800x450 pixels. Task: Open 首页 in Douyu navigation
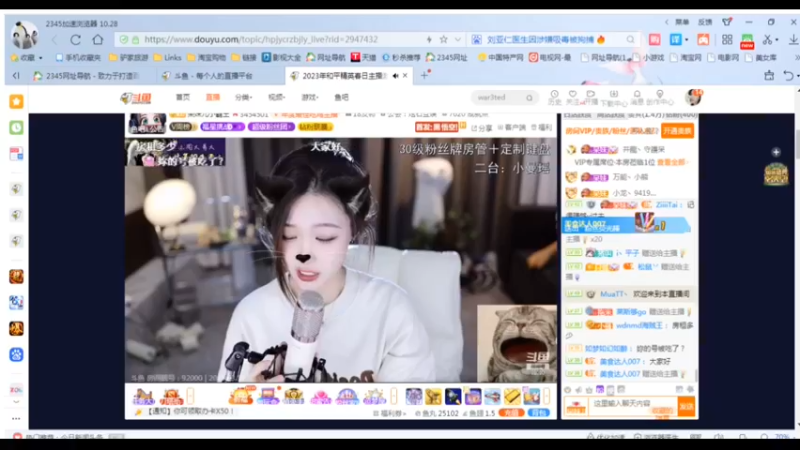(x=183, y=97)
